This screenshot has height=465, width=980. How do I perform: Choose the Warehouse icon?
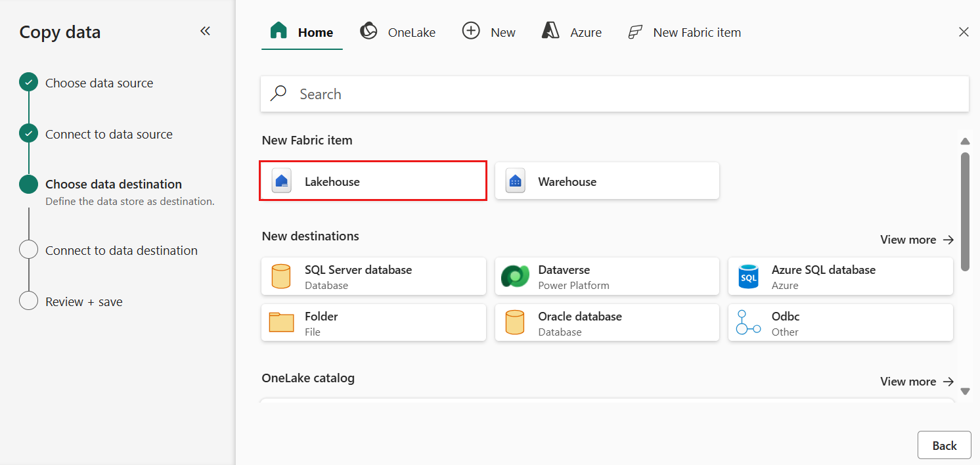click(x=515, y=181)
